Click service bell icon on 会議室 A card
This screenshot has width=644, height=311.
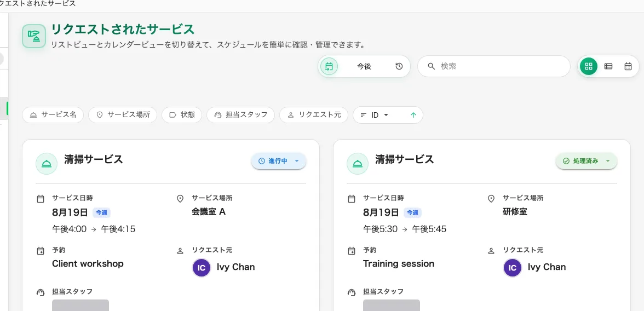(x=47, y=164)
